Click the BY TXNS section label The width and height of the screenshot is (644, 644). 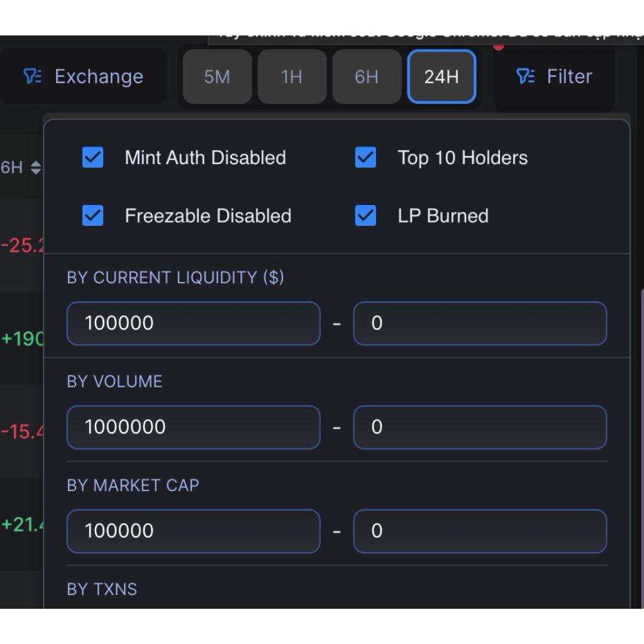tap(102, 589)
